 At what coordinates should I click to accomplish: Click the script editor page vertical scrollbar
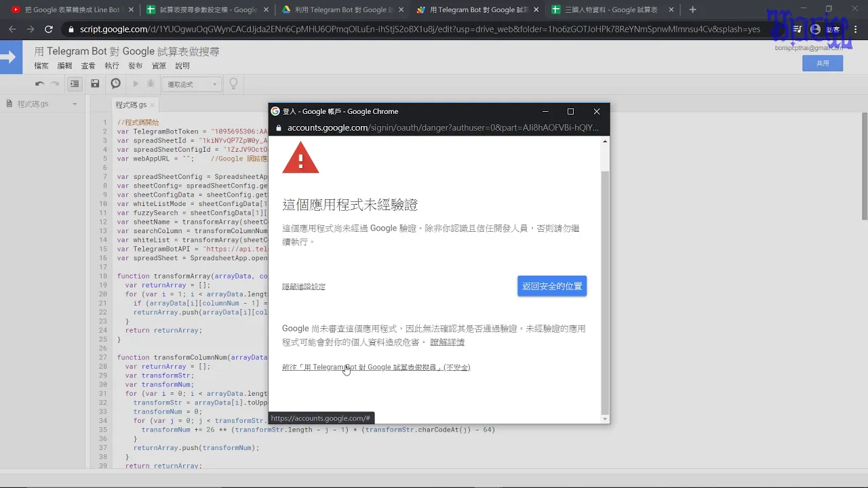(x=864, y=165)
